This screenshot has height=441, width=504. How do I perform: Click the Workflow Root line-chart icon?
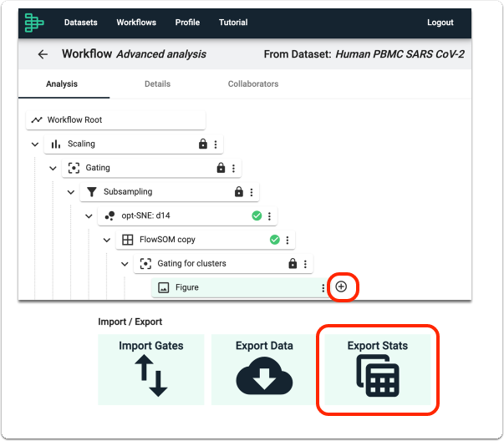pyautogui.click(x=37, y=119)
